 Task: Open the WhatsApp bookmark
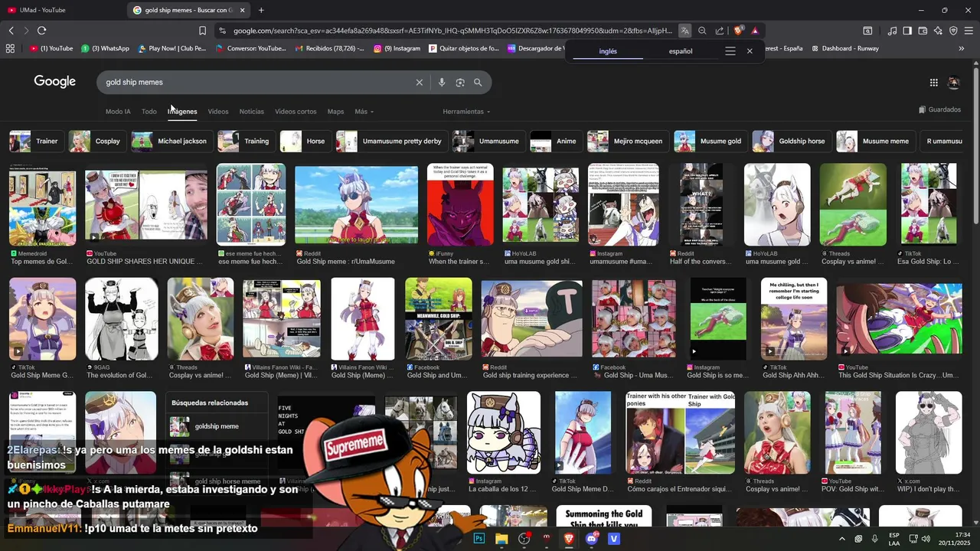pos(106,48)
